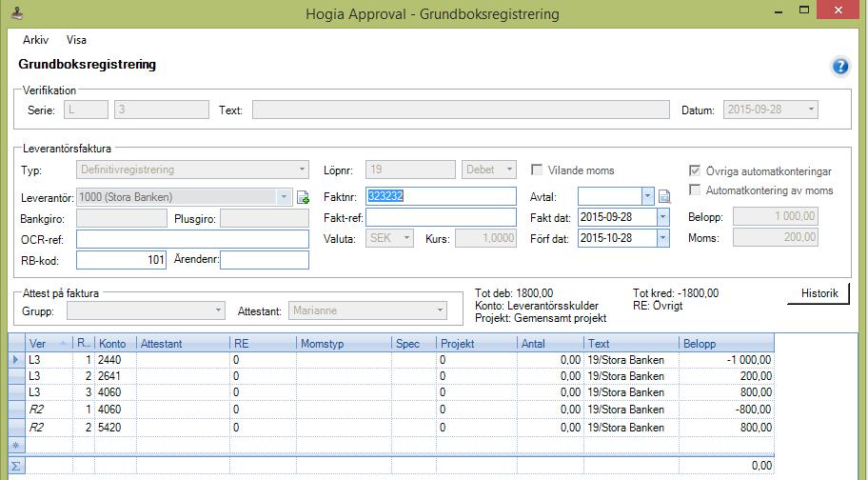The image size is (868, 480).
Task: Click the add supplier icon beside Leverantör
Action: tap(303, 197)
